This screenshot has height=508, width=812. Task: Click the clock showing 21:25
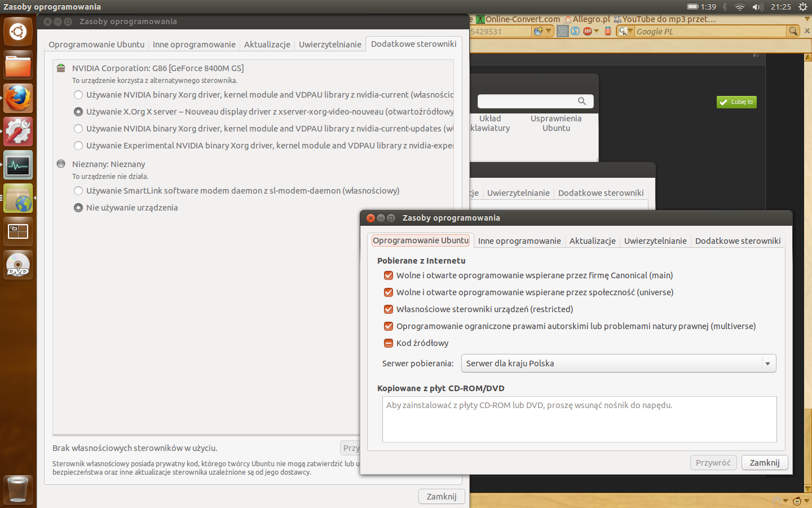click(x=781, y=7)
